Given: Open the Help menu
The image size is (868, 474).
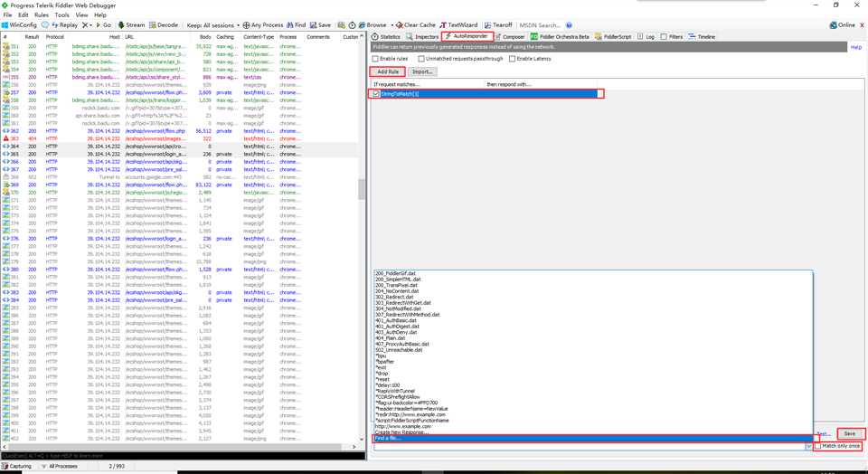Looking at the screenshot, I should coord(100,15).
